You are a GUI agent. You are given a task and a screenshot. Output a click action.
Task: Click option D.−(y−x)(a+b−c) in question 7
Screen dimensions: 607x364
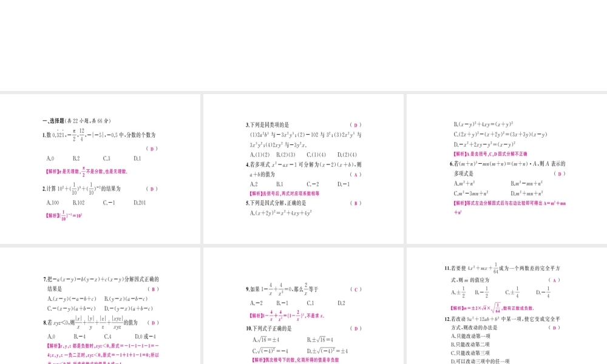pos(128,309)
